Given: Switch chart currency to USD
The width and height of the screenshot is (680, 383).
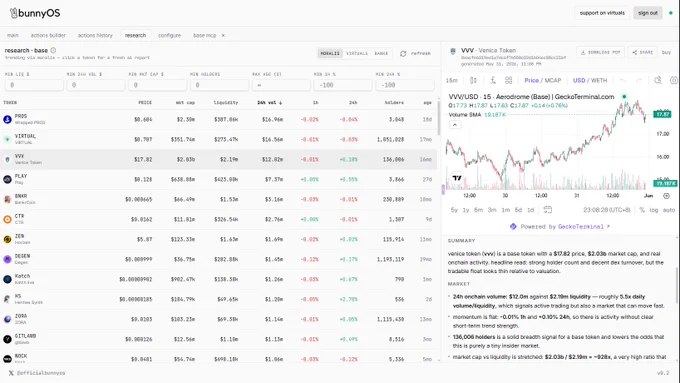Looking at the screenshot, I should coord(579,80).
